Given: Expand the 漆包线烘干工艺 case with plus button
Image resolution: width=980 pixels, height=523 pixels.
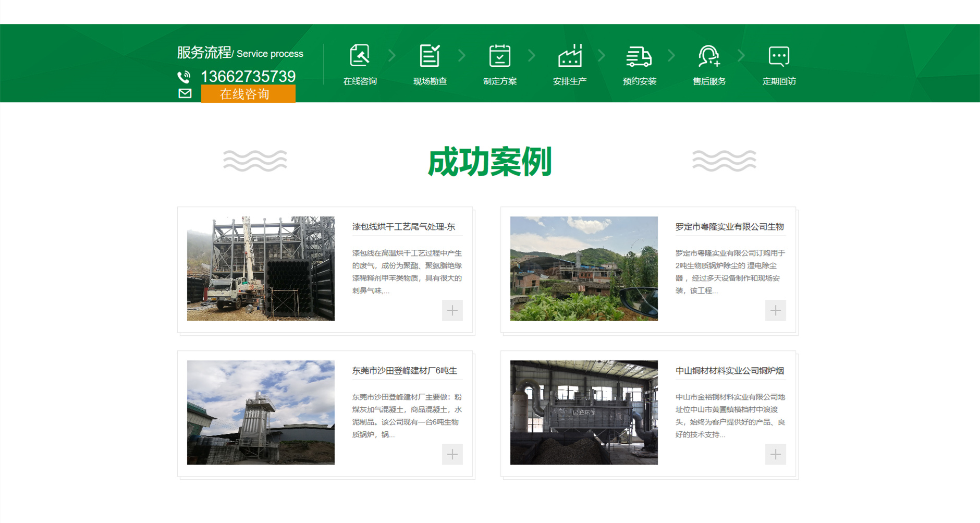Looking at the screenshot, I should (452, 310).
